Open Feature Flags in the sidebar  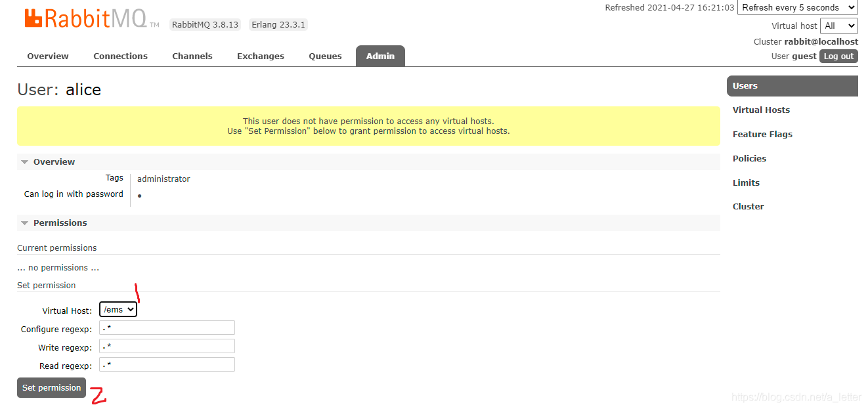point(762,135)
